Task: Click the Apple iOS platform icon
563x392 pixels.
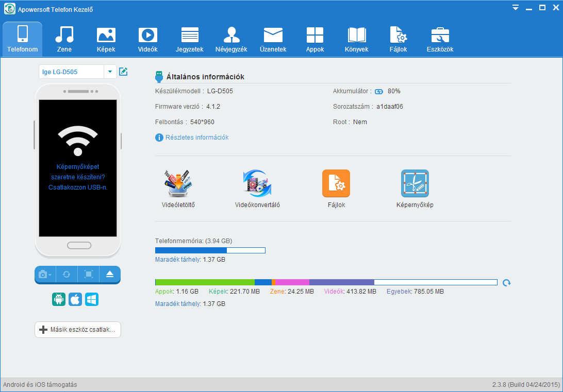Action: click(x=75, y=299)
